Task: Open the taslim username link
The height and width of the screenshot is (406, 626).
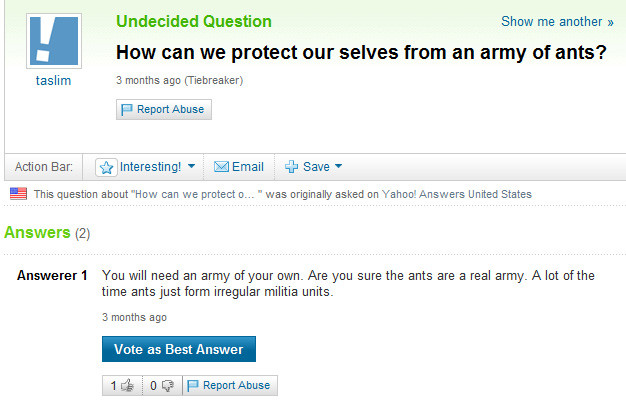Action: coord(53,81)
